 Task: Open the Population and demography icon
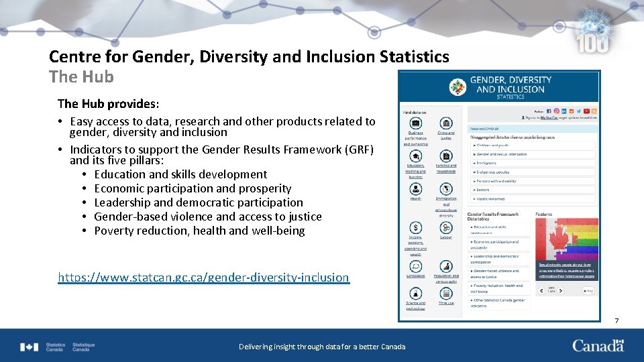[446, 266]
